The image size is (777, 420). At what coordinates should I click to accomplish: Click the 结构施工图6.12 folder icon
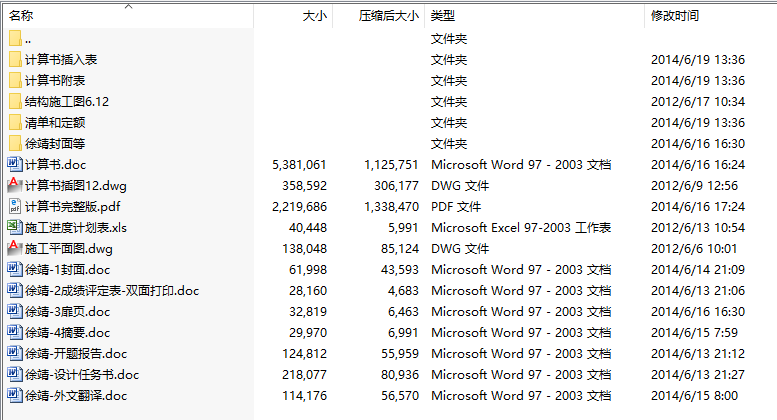15,102
